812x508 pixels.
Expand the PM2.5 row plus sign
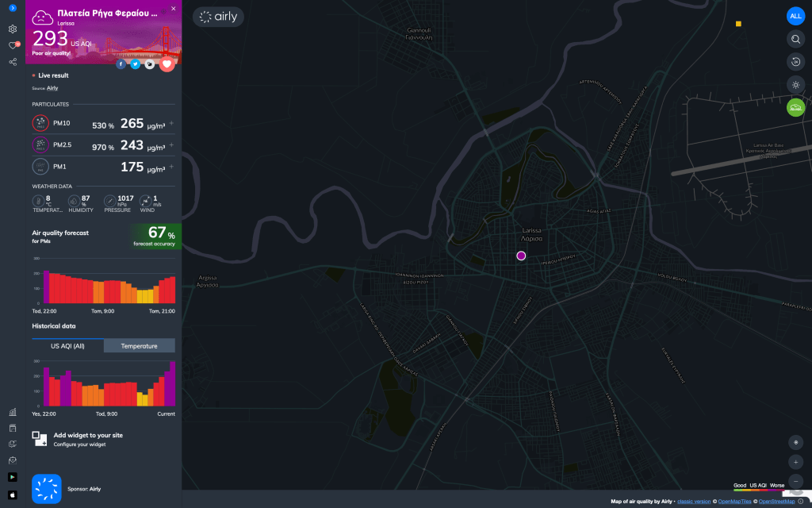point(171,146)
